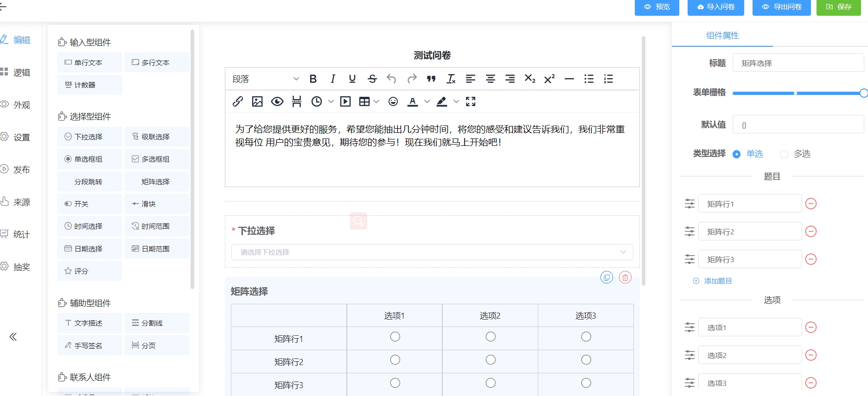Screen dimensions: 868x396
Task: Insert image into editor
Action: 257,101
